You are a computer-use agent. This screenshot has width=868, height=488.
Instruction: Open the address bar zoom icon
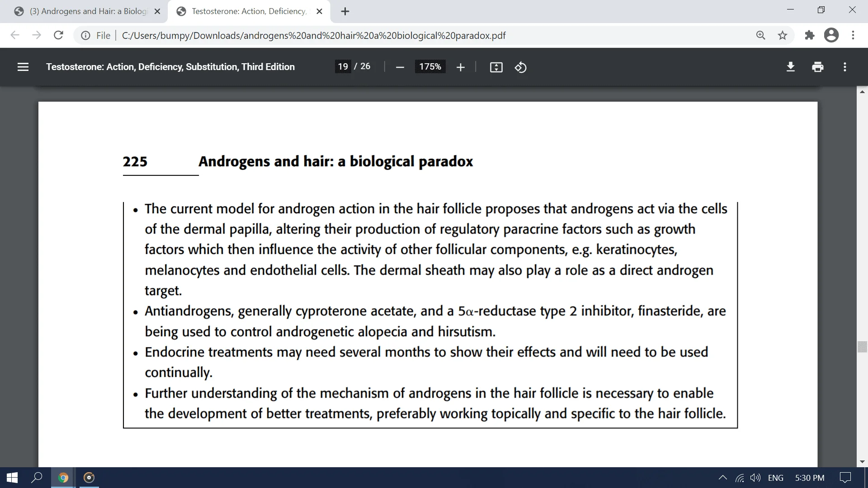(761, 35)
